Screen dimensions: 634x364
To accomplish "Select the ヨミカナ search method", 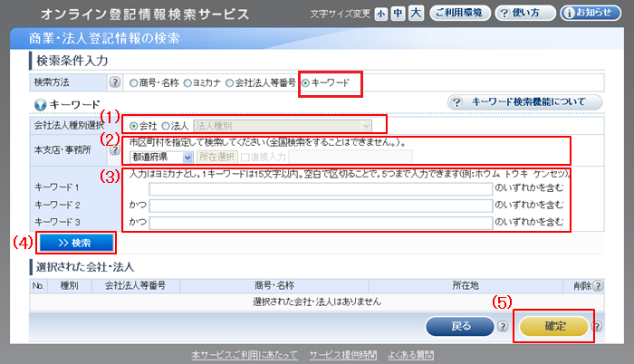I will pos(187,83).
